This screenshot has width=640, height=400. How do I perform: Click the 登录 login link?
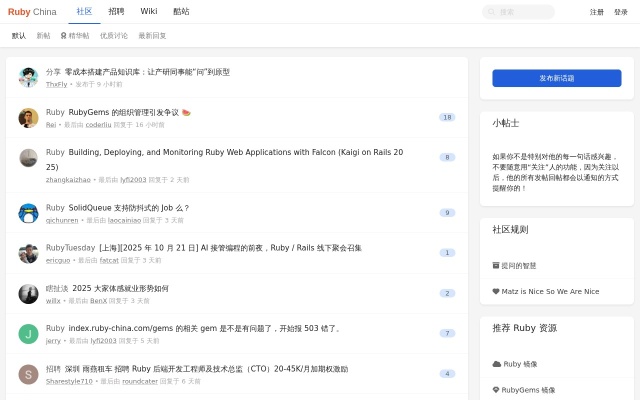coord(621,12)
